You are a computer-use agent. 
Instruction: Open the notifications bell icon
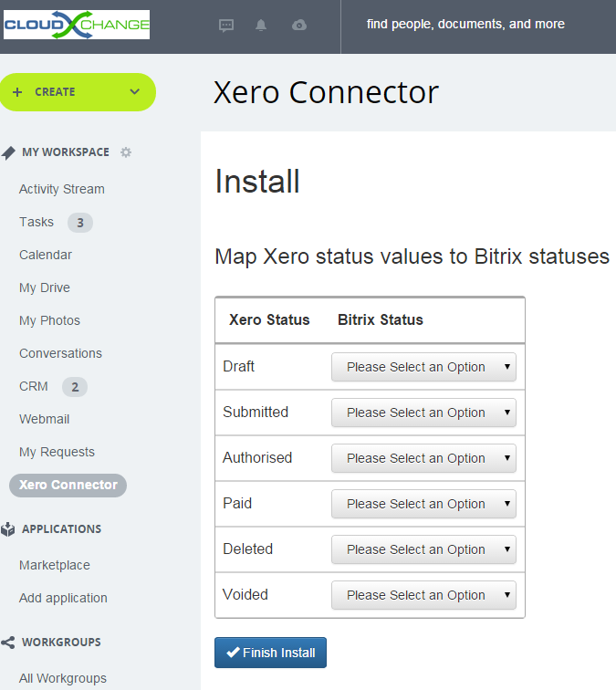pyautogui.click(x=261, y=25)
